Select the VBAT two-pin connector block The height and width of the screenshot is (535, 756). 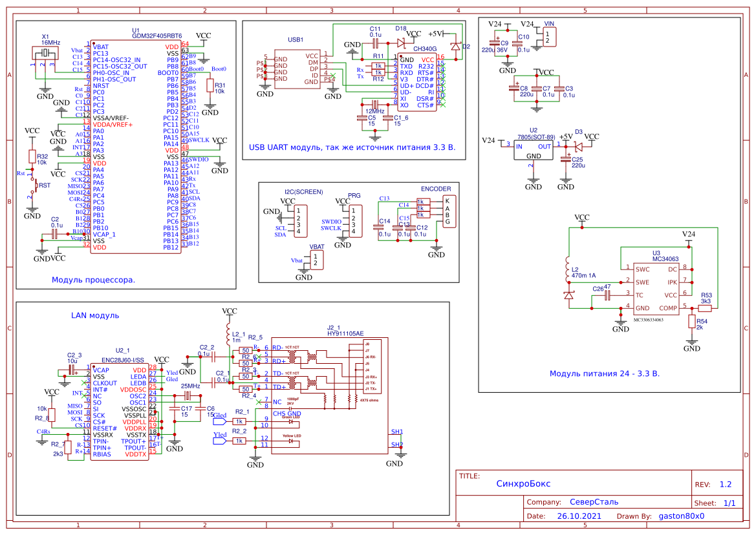pyautogui.click(x=316, y=260)
